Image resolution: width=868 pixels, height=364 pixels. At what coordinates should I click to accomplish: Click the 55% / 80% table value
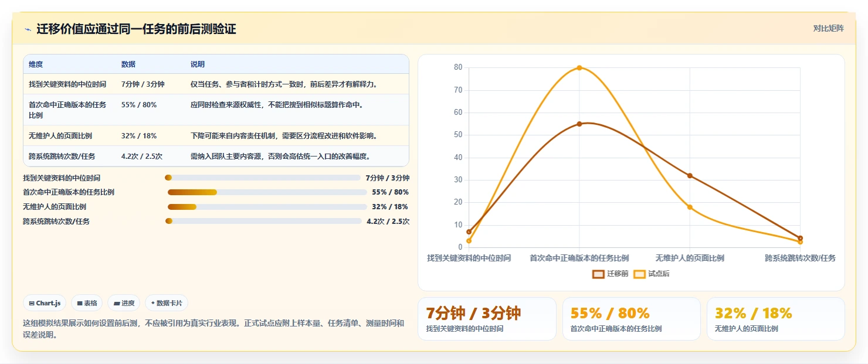pyautogui.click(x=139, y=105)
